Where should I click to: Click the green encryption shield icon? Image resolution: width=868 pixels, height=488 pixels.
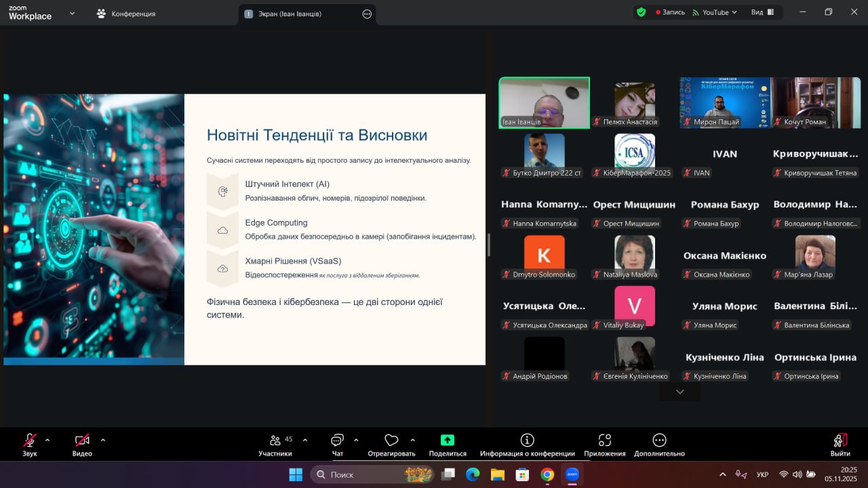(x=641, y=12)
